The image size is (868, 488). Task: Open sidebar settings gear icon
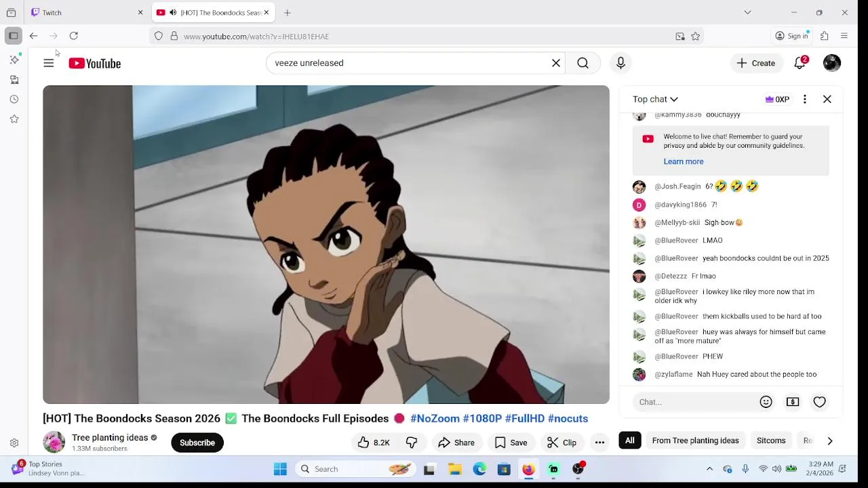pyautogui.click(x=14, y=443)
